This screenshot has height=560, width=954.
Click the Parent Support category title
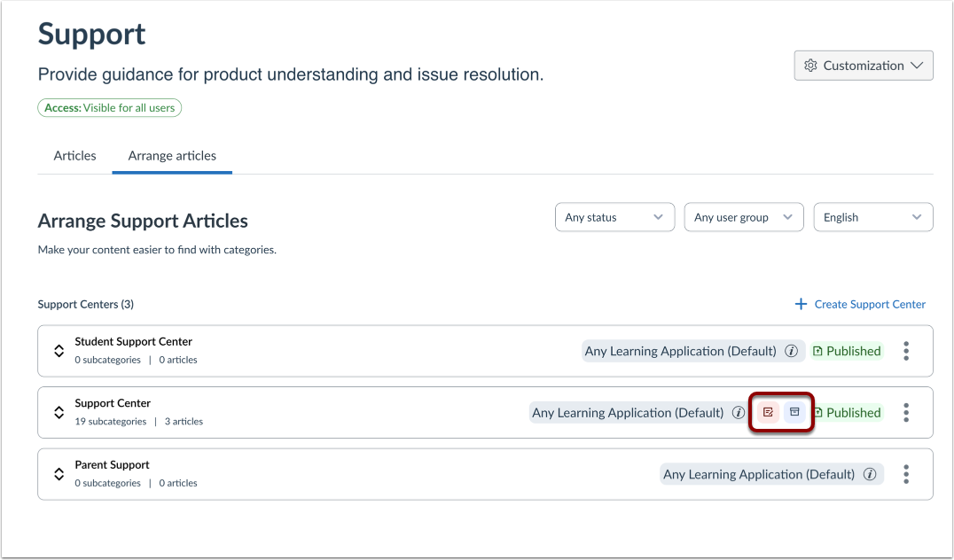coord(112,464)
